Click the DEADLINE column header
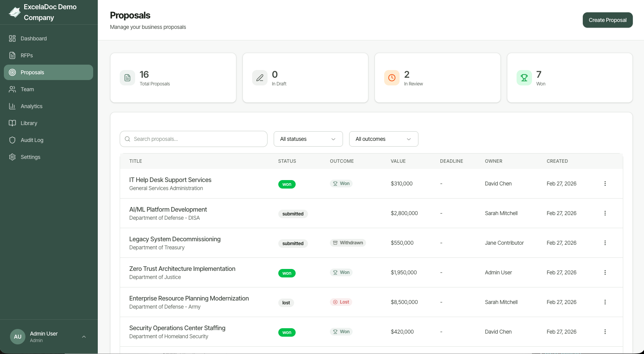 [452, 161]
